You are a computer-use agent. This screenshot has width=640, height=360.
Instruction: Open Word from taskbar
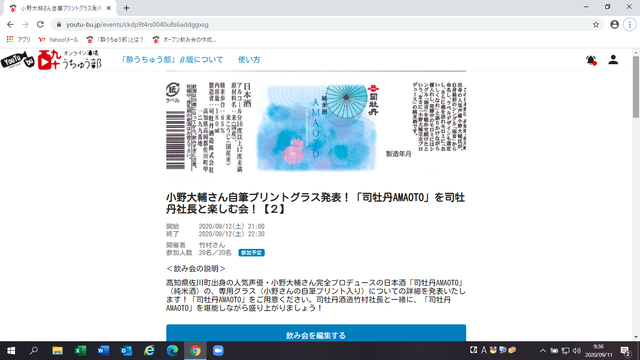103,351
